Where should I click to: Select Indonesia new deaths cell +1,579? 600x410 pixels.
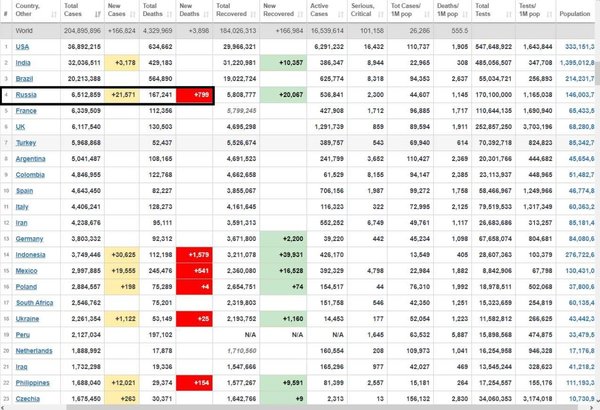[x=194, y=255]
